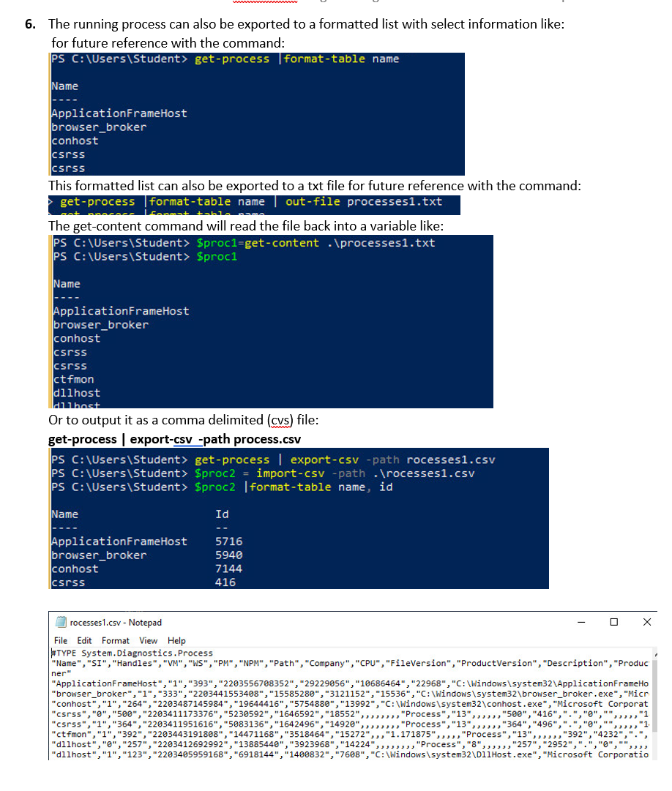Click the step 6 heading sentence
Viewport: 672px width, 791px height.
[x=306, y=23]
